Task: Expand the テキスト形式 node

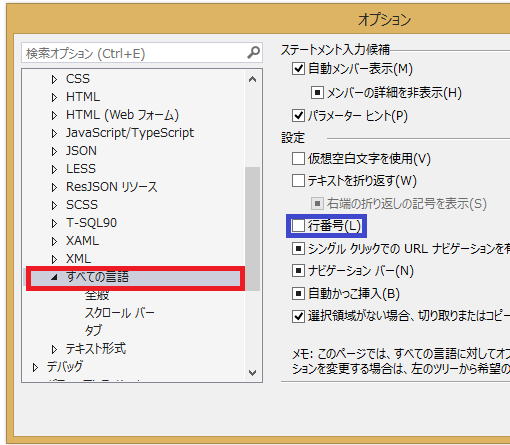Action: pos(54,349)
